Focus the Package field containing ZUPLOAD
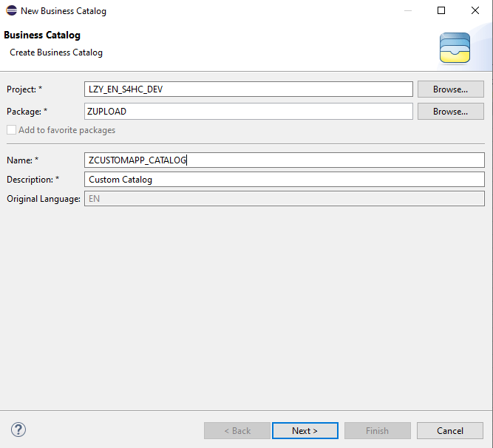 (x=248, y=112)
